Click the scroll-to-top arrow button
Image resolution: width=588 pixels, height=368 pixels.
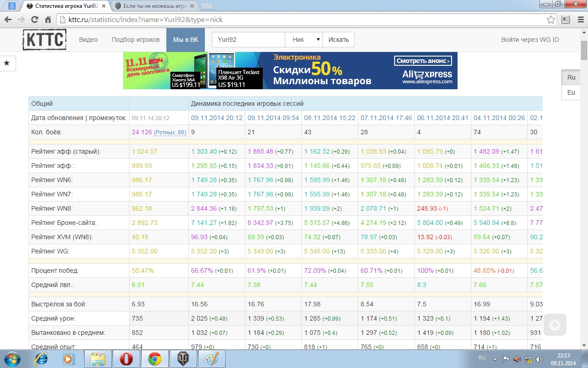[x=555, y=326]
